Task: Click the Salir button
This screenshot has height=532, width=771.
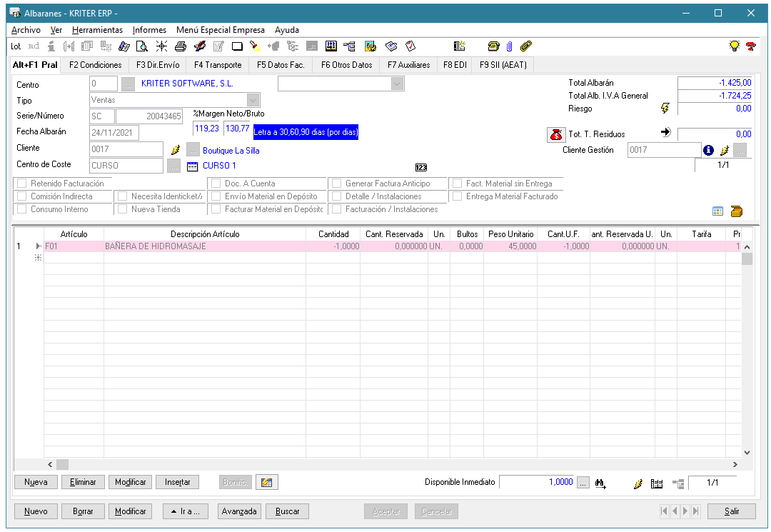Action: (x=732, y=511)
